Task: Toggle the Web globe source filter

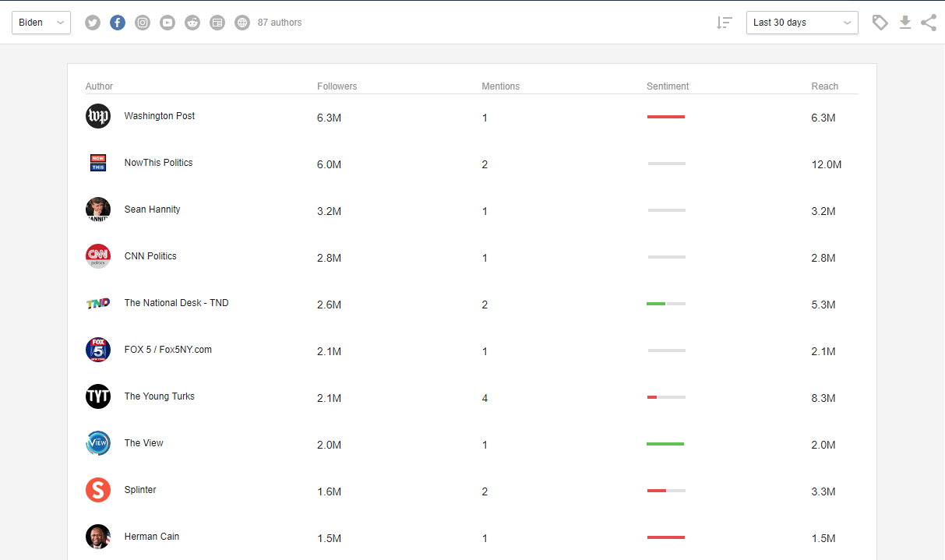Action: point(242,23)
